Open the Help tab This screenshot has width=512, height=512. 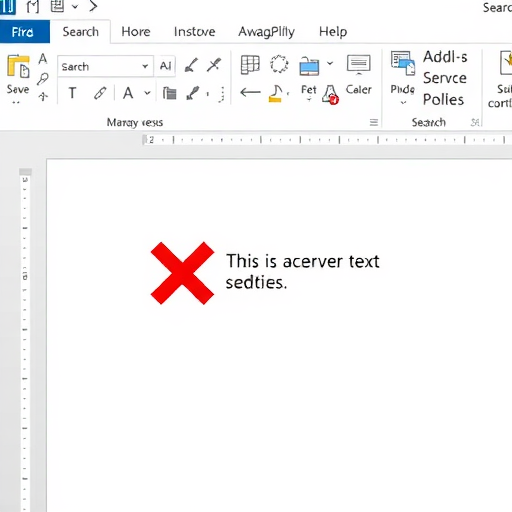point(333,32)
